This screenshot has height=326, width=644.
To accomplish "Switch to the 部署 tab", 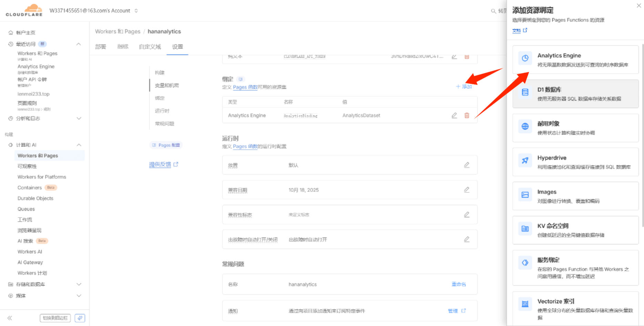I will click(100, 46).
